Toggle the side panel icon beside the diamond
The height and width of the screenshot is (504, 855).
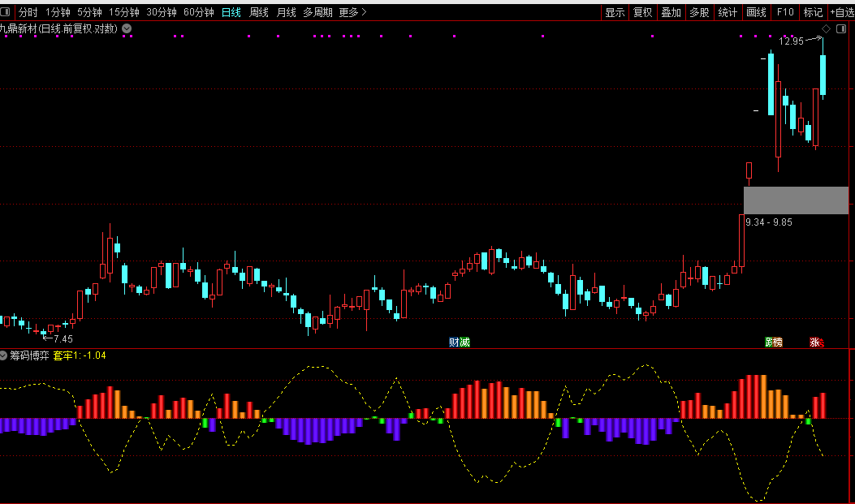(843, 29)
